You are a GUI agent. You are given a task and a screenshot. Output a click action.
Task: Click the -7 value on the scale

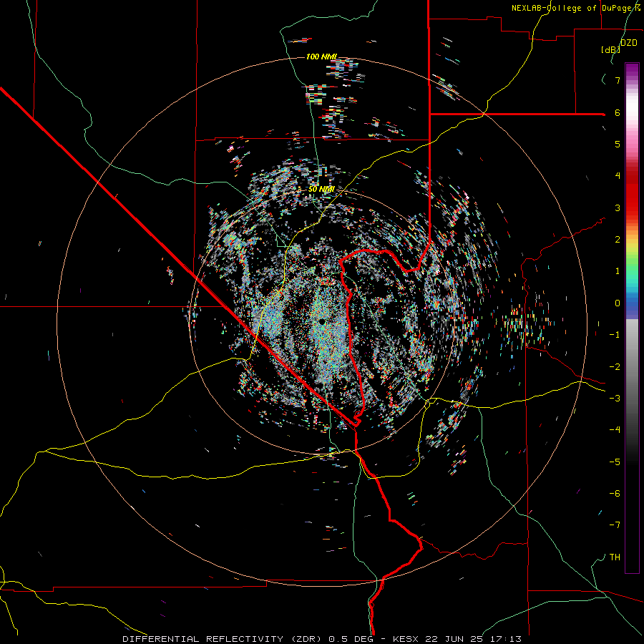click(615, 525)
